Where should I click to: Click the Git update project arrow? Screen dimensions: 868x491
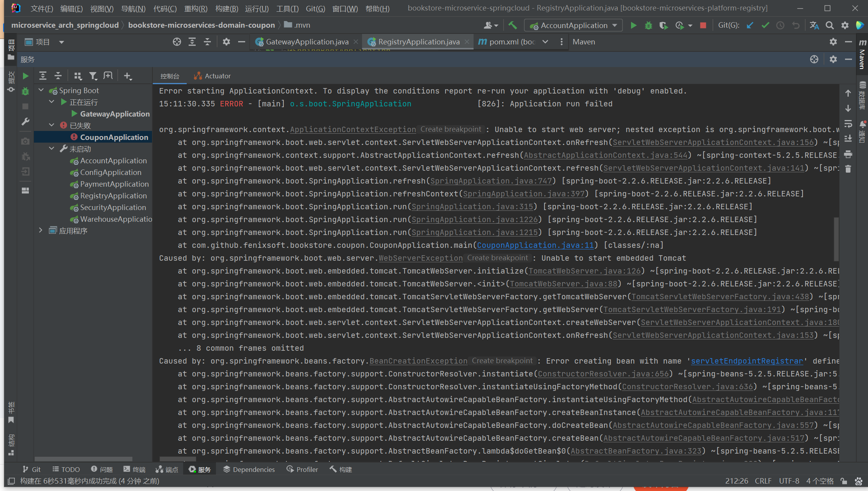[750, 25]
